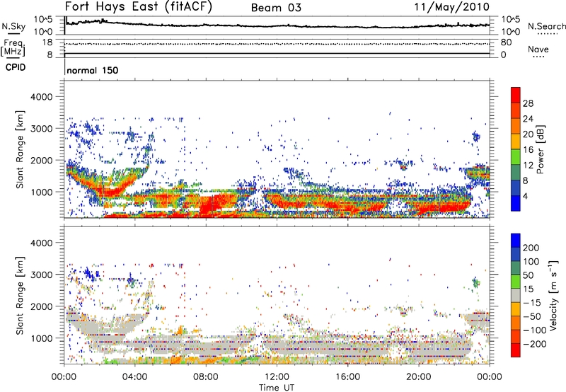Click the '16' power scale value
The image size is (566, 392).
coord(528,150)
